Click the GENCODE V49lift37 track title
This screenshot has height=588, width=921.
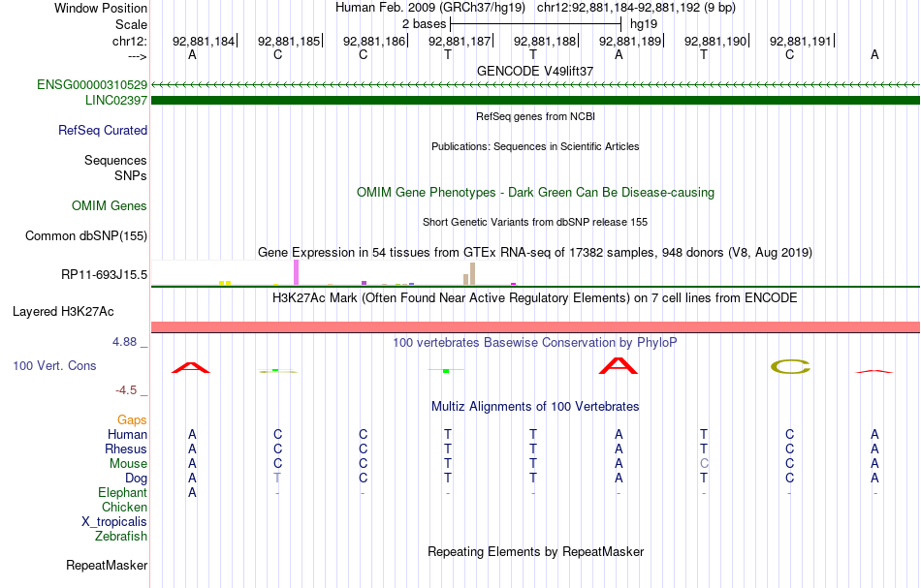(x=535, y=71)
